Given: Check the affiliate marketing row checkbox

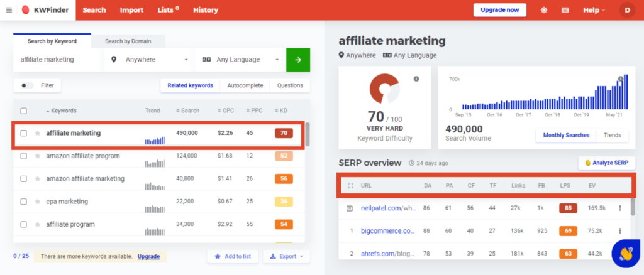Looking at the screenshot, I should tap(24, 133).
